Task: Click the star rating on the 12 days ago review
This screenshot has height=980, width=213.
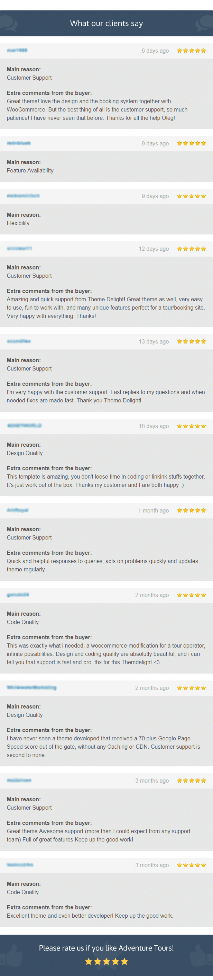Action: [x=191, y=249]
